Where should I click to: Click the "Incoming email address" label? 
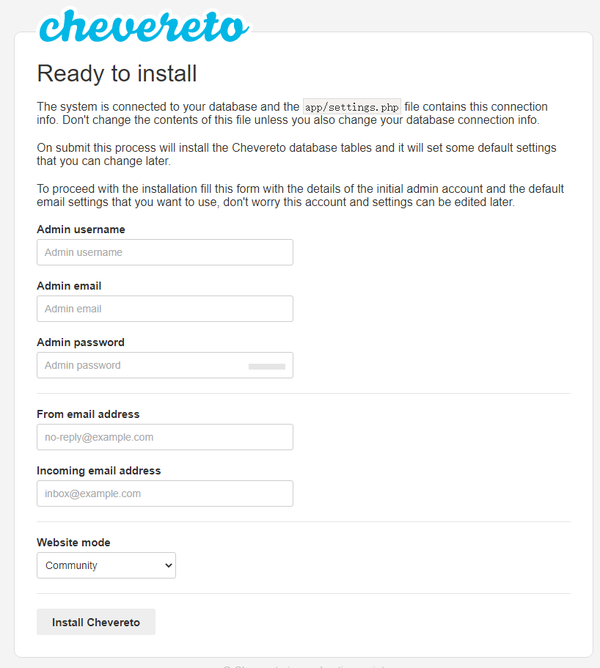click(99, 470)
